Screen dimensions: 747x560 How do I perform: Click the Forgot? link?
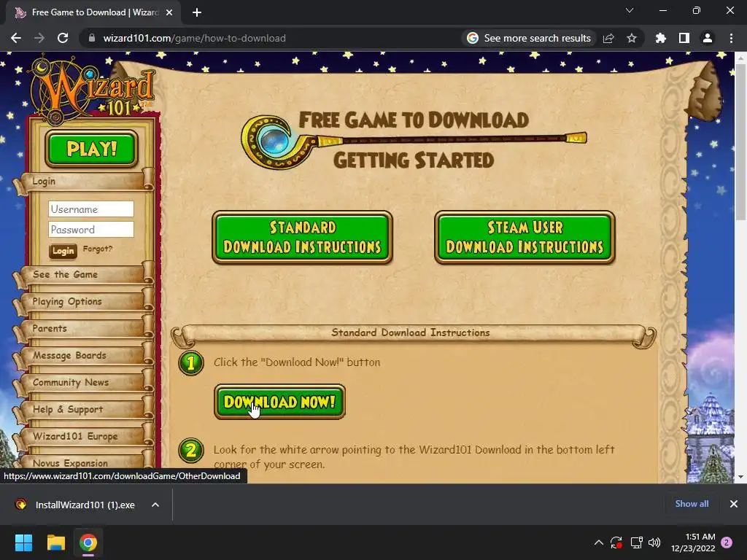[x=98, y=249]
